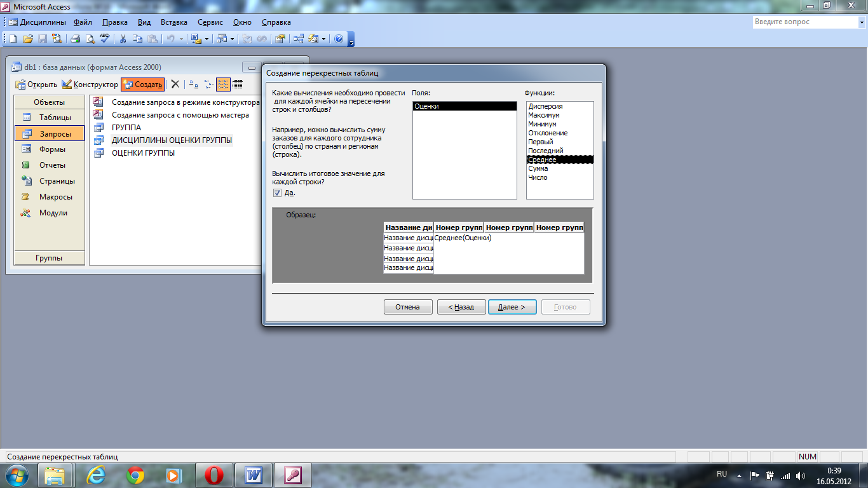Open the Relationships toolbar icon
Viewport: 868px width, 488px height.
(297, 39)
